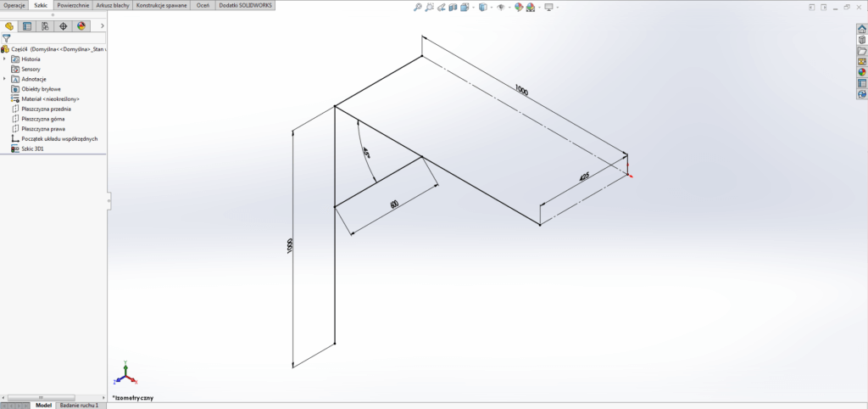Viewport: 868px width, 409px height.
Task: Select the Badanie ruchu 1 tab
Action: pyautogui.click(x=79, y=405)
